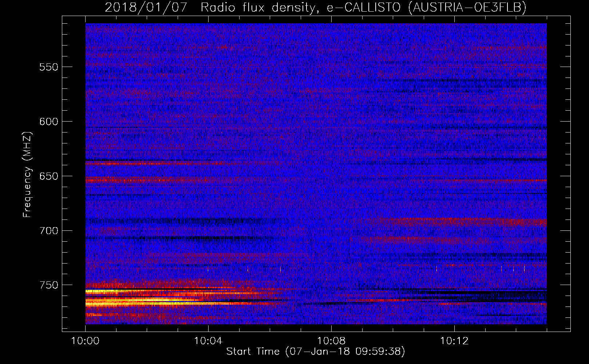This screenshot has width=589, height=364.
Task: Select the 700 frequency tick label
Action: [x=49, y=231]
